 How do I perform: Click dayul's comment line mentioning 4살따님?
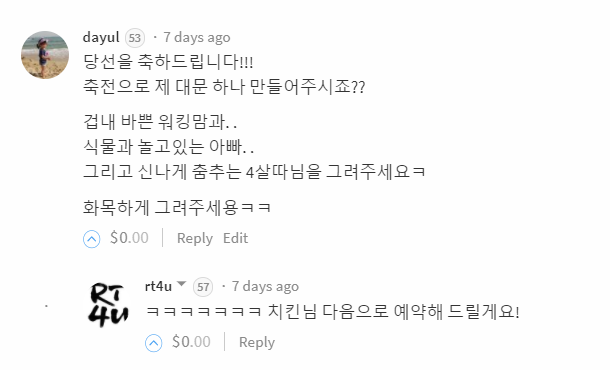coord(254,172)
